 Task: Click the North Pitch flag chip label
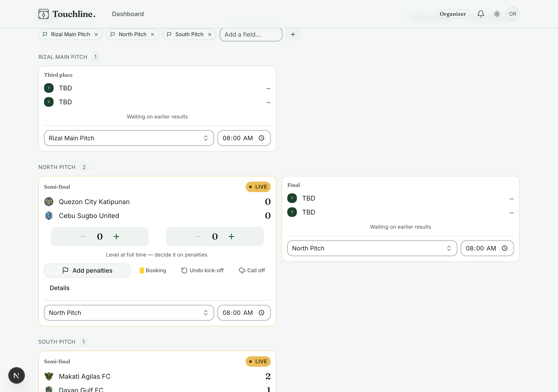[x=133, y=34]
